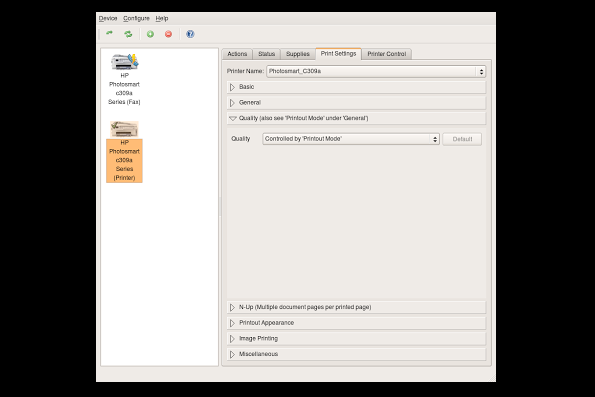The image size is (595, 397).
Task: Click the HP Photosmart c309a Series (Fax) label
Action: 124,89
